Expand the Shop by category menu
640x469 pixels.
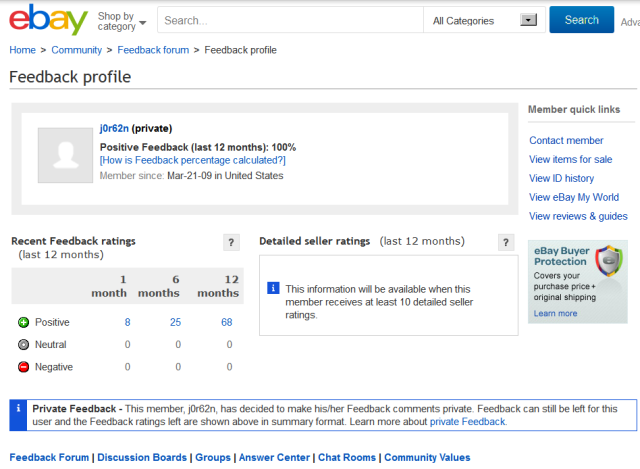coord(121,21)
